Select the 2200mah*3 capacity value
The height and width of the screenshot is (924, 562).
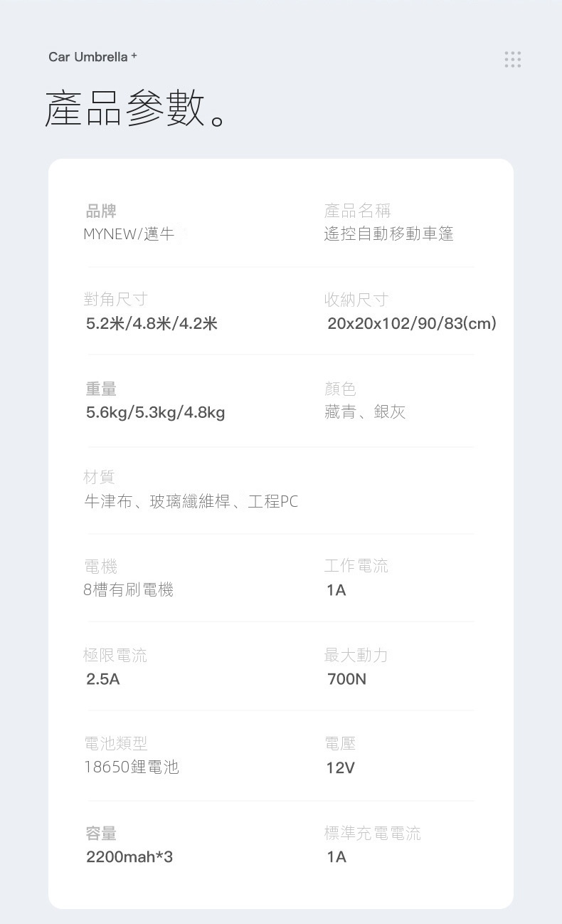tap(129, 857)
